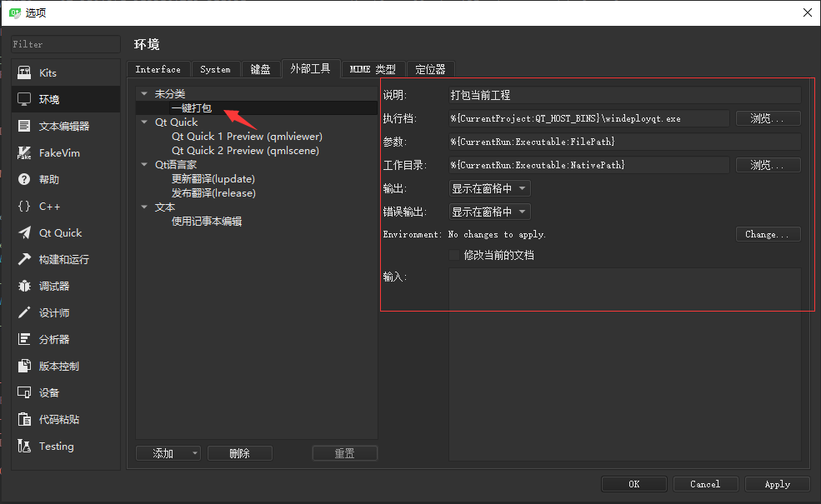Select the 环境 monitor icon
Image resolution: width=821 pixels, height=504 pixels.
click(24, 99)
